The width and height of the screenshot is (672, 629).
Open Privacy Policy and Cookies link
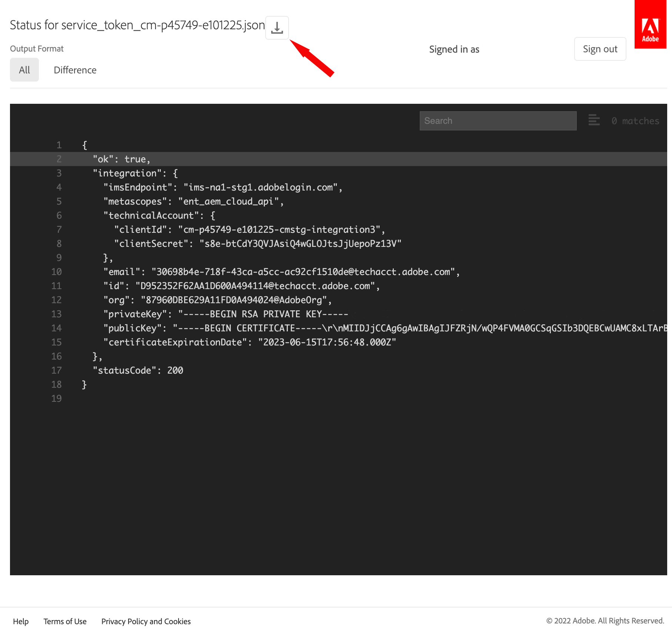tap(146, 621)
